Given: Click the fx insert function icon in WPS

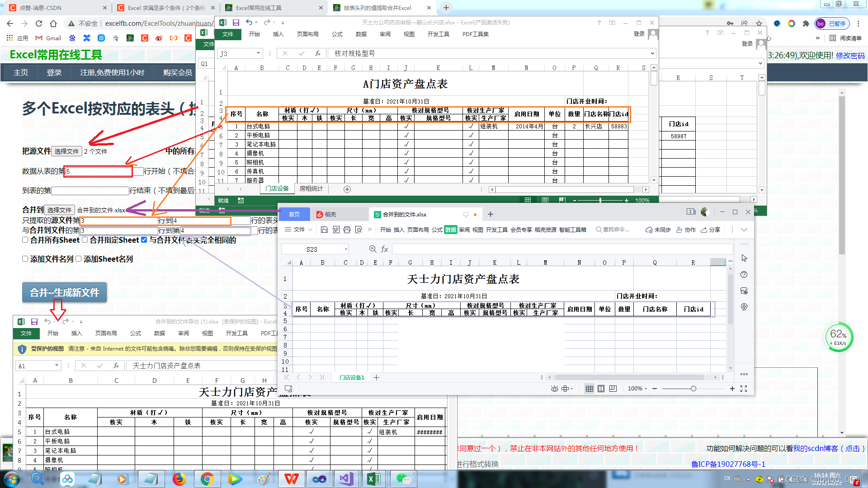Looking at the screenshot, I should (385, 249).
